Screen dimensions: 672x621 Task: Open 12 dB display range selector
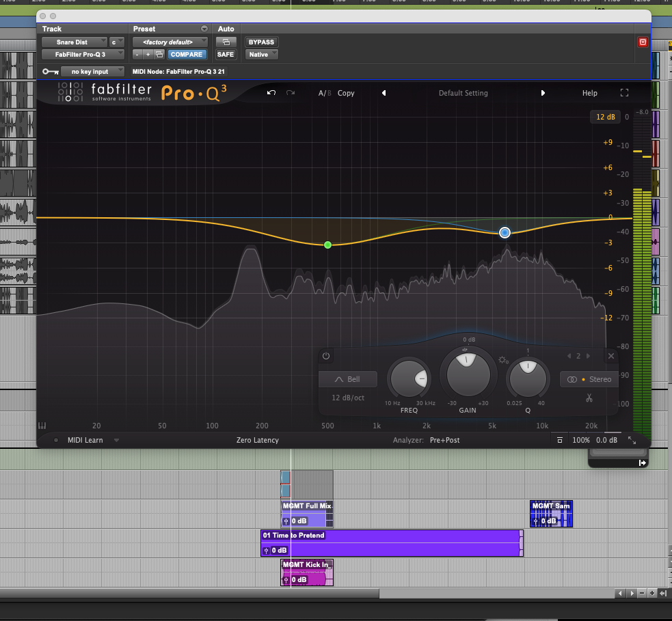[x=605, y=117]
